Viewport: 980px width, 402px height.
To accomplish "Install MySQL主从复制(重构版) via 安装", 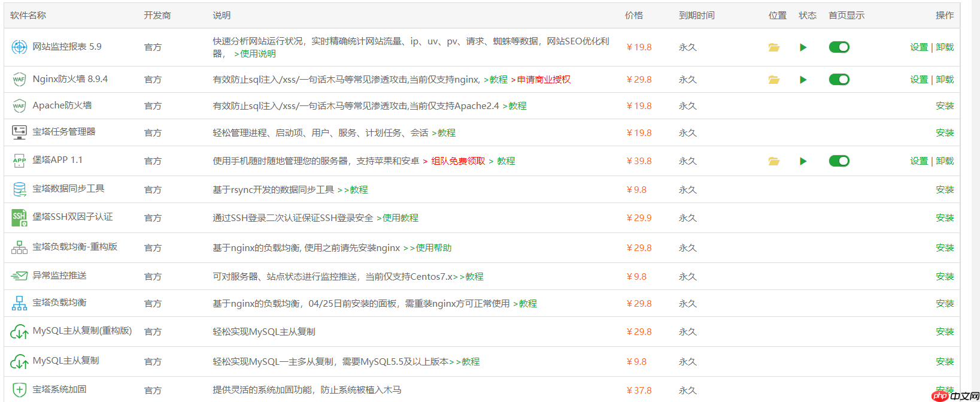I will coord(945,332).
